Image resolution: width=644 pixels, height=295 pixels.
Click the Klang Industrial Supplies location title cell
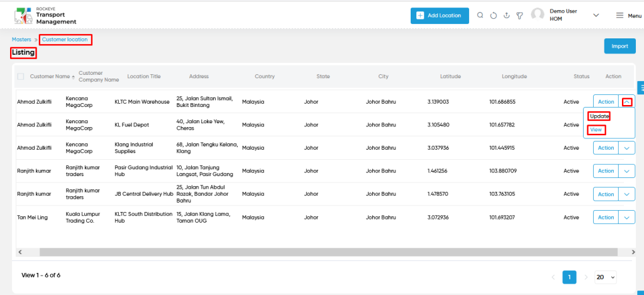point(134,148)
